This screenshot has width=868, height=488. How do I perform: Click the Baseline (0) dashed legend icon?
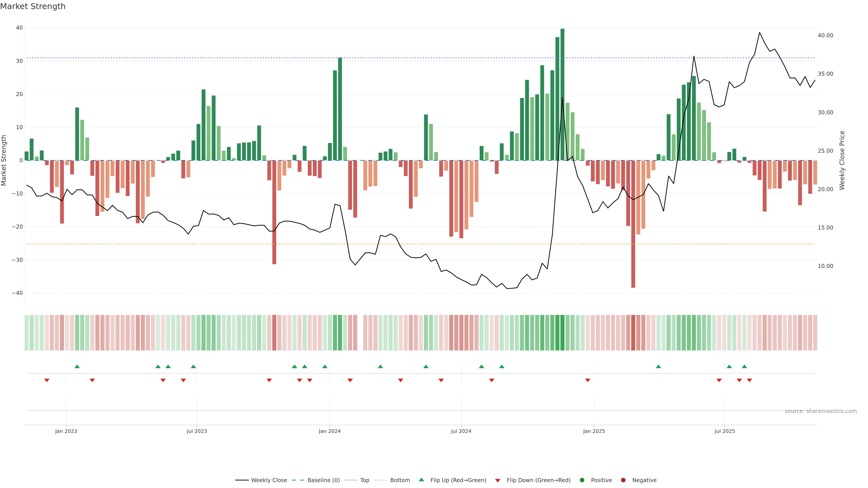[x=297, y=480]
